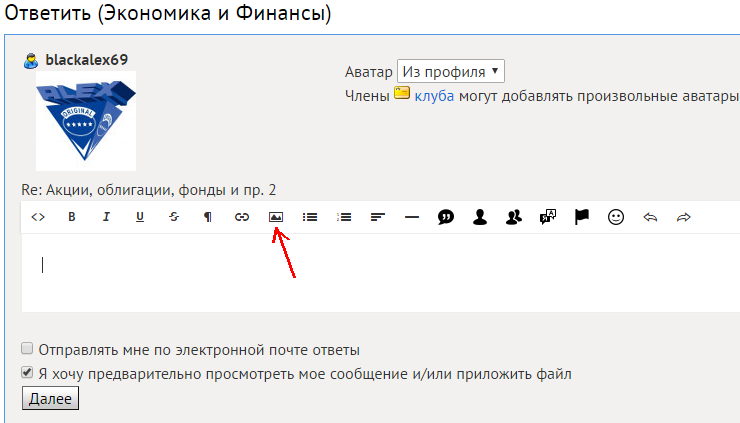Underline the selected text

click(140, 217)
